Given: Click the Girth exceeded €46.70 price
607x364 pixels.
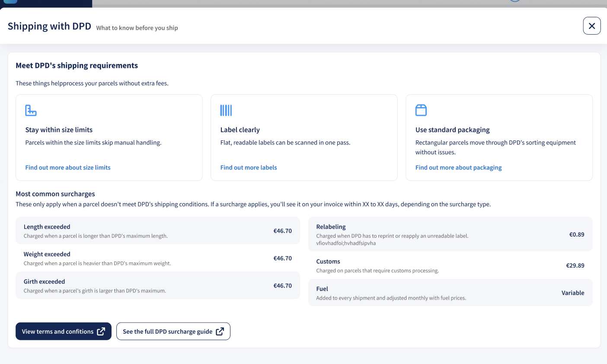Looking at the screenshot, I should tap(283, 286).
